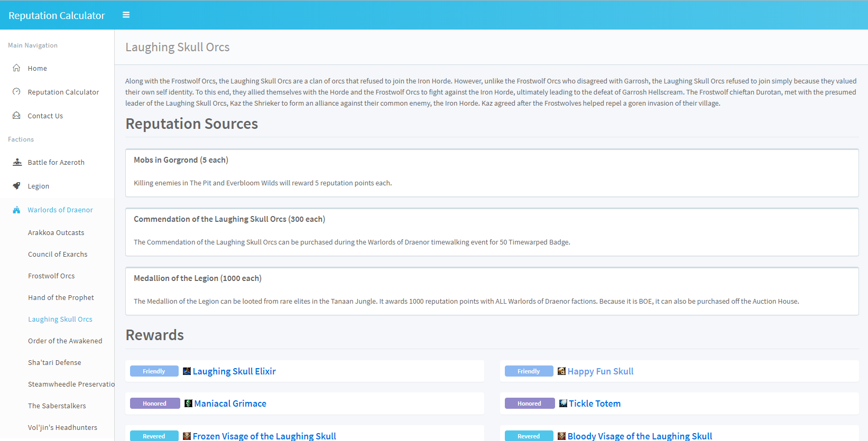Image resolution: width=868 pixels, height=441 pixels.
Task: Click the Frozen Visage item icon
Action: (x=187, y=436)
